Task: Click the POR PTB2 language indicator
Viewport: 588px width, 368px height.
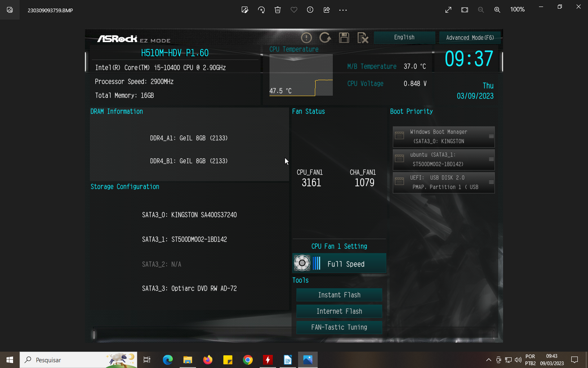Action: (x=530, y=360)
